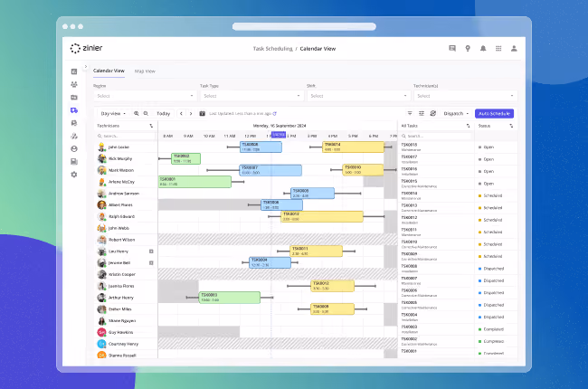This screenshot has height=389, width=588.
Task: Click Task Scheduling breadcrumb link
Action: tap(272, 49)
